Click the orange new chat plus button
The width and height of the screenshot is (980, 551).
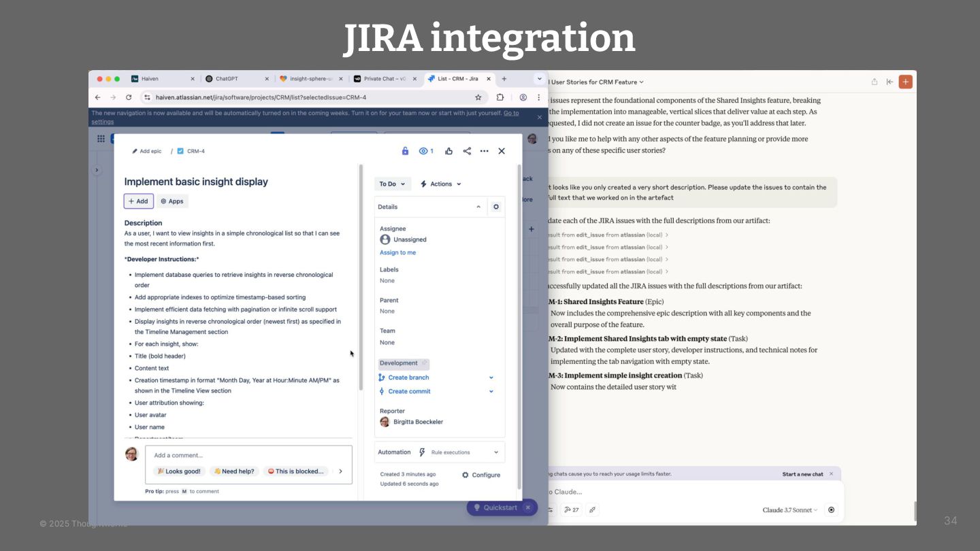coord(906,82)
